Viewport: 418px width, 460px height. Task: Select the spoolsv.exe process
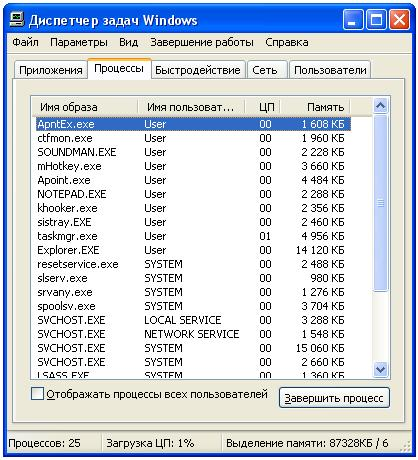[193, 306]
